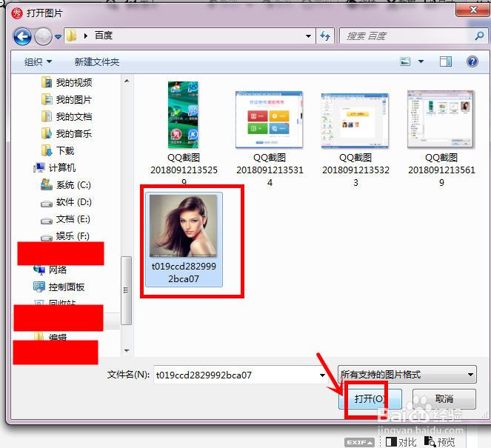This screenshot has height=448, width=491.
Task: Click the file name label t019ccd2829992bca07
Action: coord(184,273)
